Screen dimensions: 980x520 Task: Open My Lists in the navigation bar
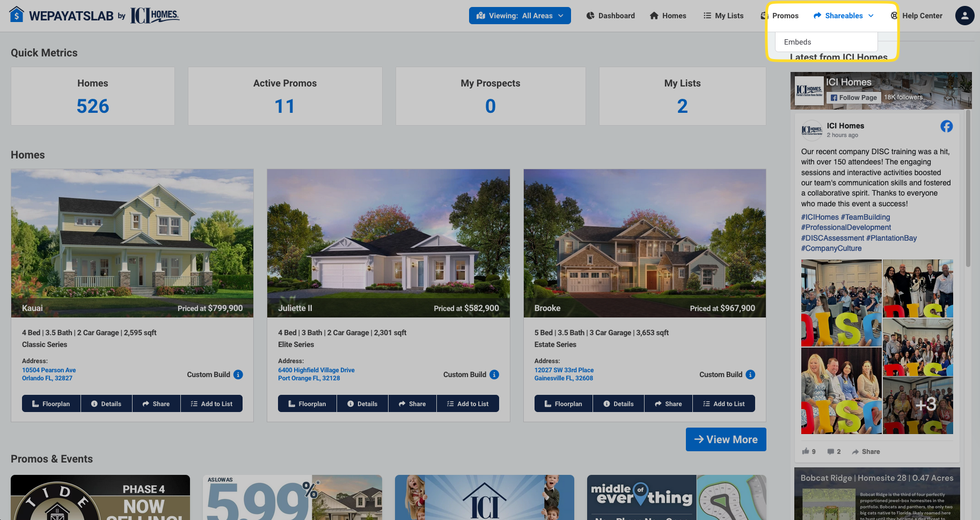723,16
